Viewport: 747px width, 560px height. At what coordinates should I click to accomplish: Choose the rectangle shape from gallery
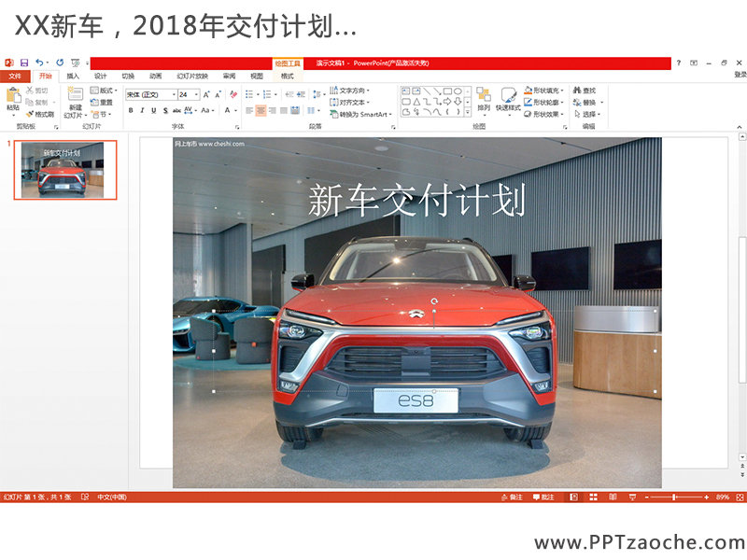[x=447, y=91]
